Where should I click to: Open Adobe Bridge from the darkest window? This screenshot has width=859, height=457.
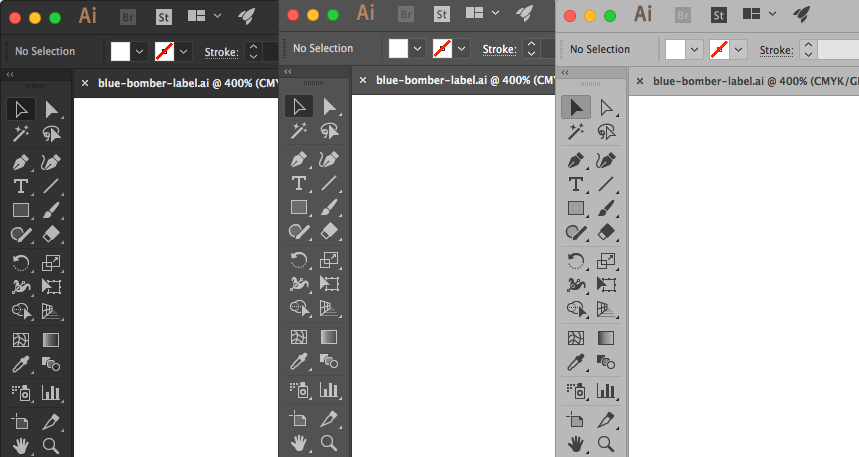point(128,18)
